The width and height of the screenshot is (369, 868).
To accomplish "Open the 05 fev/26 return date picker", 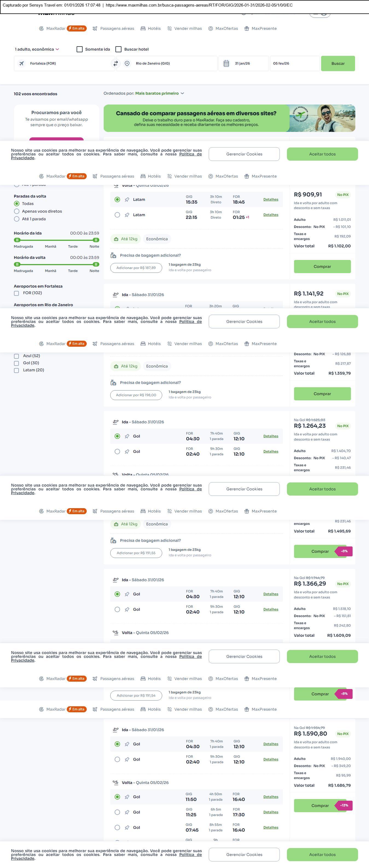I will click(294, 63).
